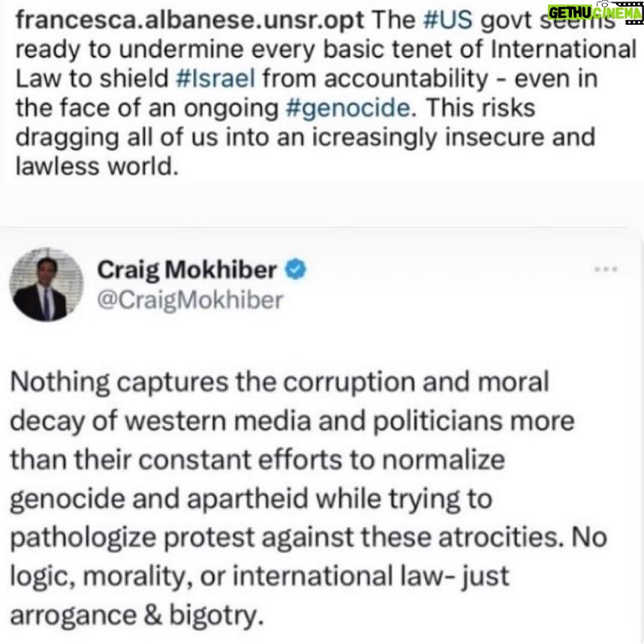This screenshot has height=644, width=644.
Task: Open the #Israel hashtag
Action: tap(215, 78)
